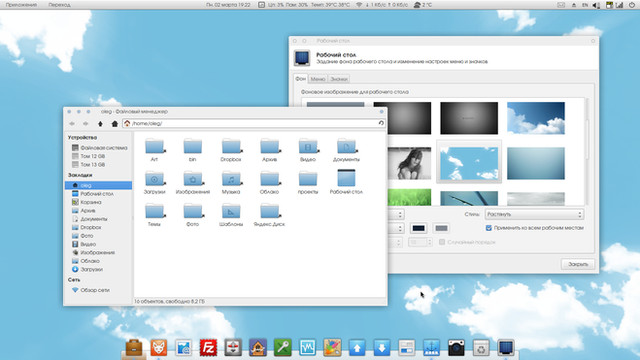This screenshot has height=360, width=640.
Task: Select the blue sky clouds wallpaper thumbnail
Action: pos(536,118)
